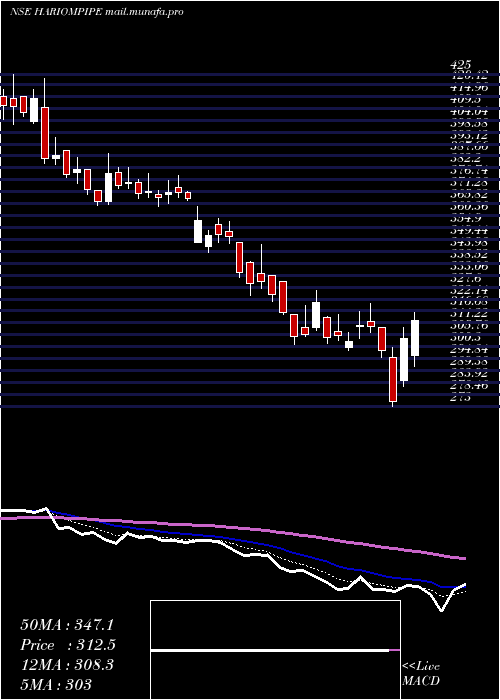The height and width of the screenshot is (700, 500).
Task: Click the lowest red candlestick near 275
Action: (x=393, y=379)
